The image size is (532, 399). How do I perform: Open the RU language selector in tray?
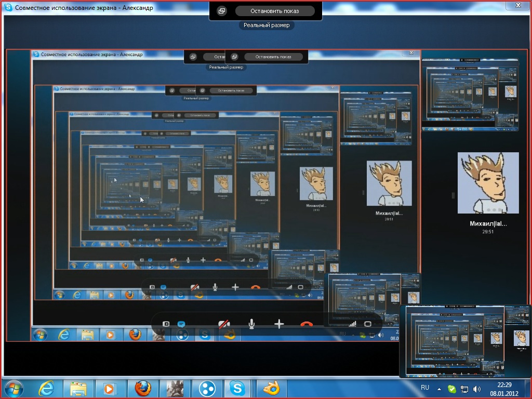point(424,388)
